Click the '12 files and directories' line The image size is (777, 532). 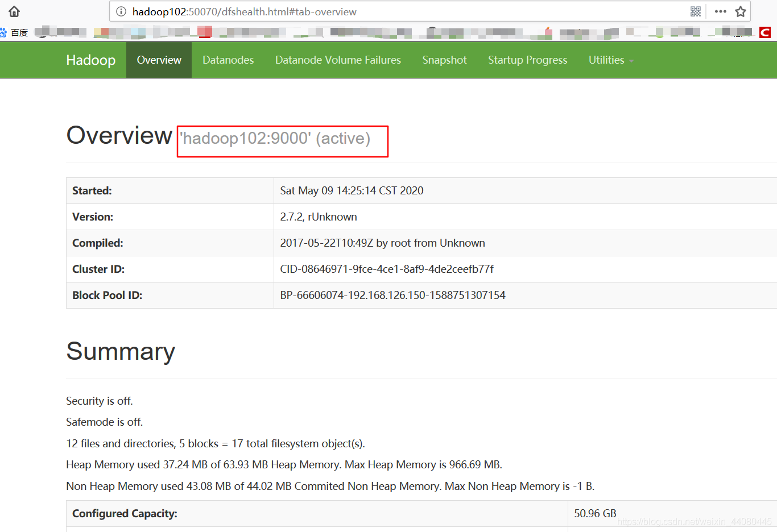216,443
